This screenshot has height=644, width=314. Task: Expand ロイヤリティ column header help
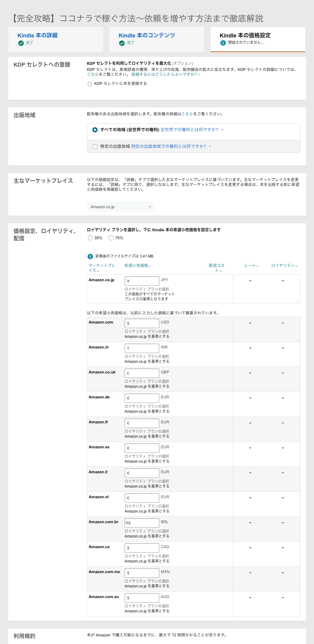285,266
